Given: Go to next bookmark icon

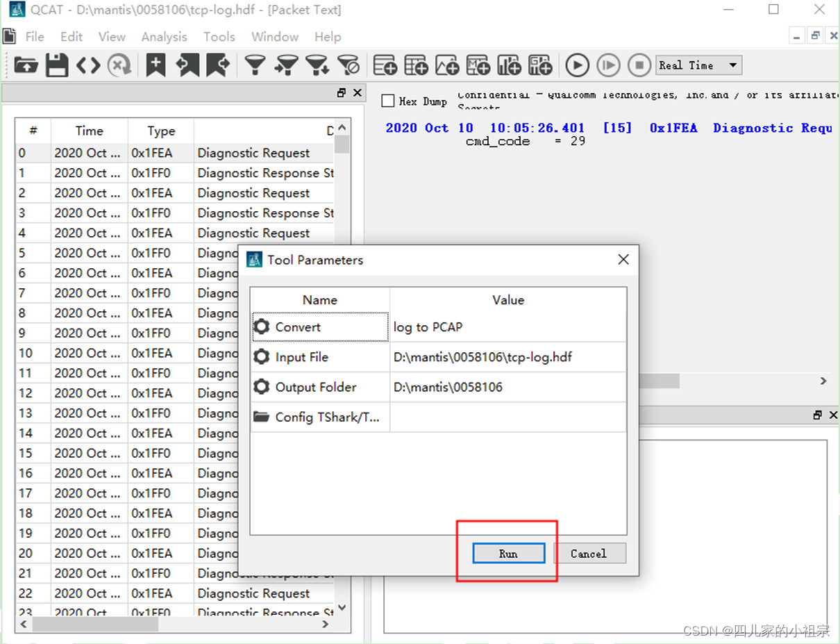Looking at the screenshot, I should 218,65.
